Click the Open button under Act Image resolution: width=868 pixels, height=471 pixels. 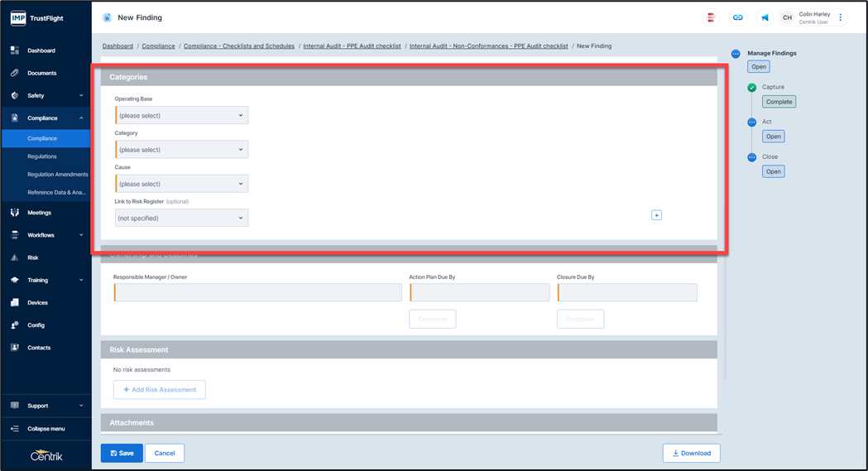coord(774,137)
